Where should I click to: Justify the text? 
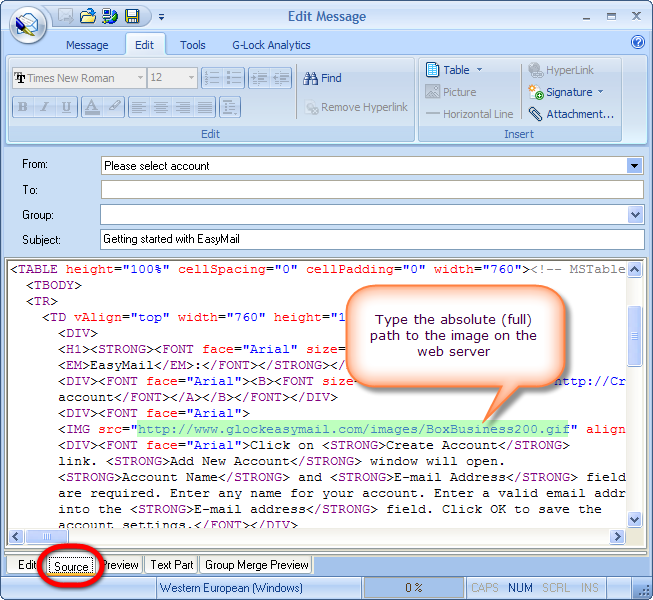coord(204,107)
